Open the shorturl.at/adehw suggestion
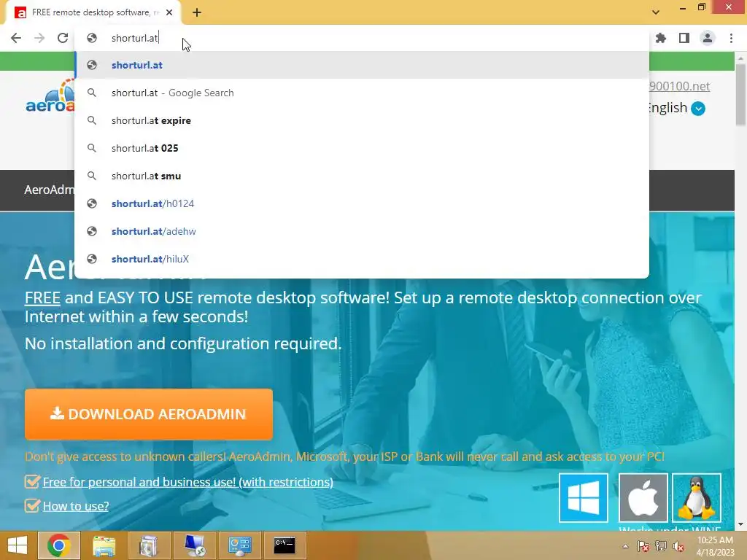The height and width of the screenshot is (560, 747). point(362,231)
